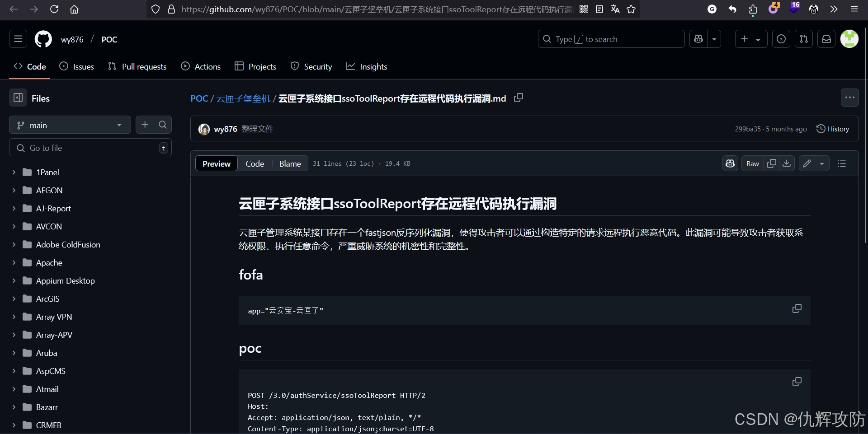Viewport: 868px width, 434px height.
Task: Navigate to POC breadcrumb root
Action: pyautogui.click(x=199, y=98)
